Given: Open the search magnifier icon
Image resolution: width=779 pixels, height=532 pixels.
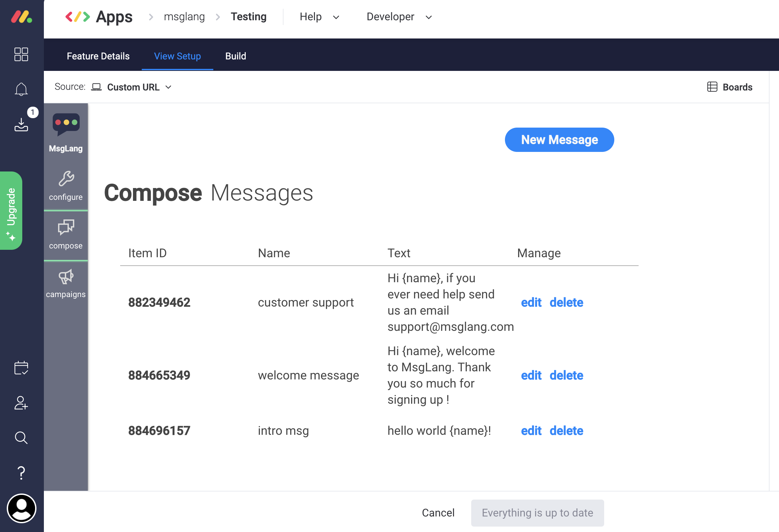Looking at the screenshot, I should coord(21,438).
